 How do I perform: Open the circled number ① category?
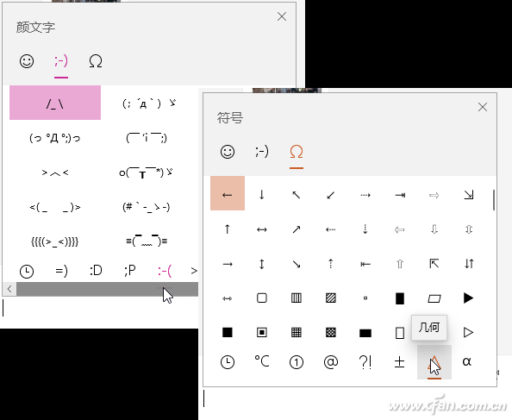click(297, 362)
